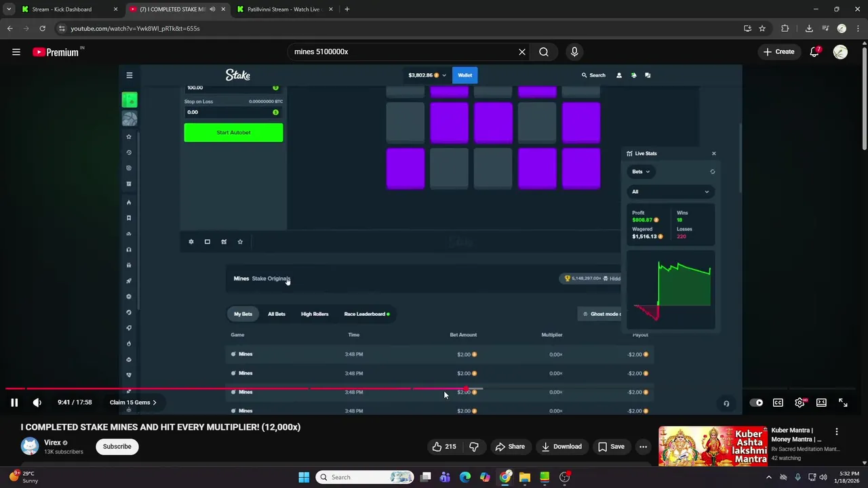Image resolution: width=868 pixels, height=488 pixels.
Task: Close the Live Stats panel
Action: tap(713, 154)
